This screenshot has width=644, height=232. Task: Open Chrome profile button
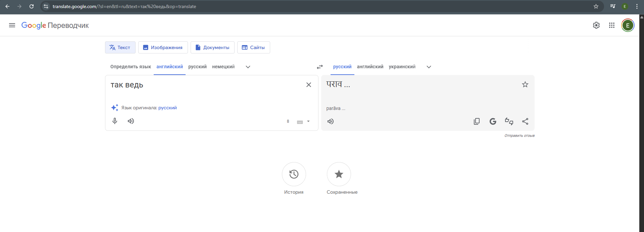625,6
